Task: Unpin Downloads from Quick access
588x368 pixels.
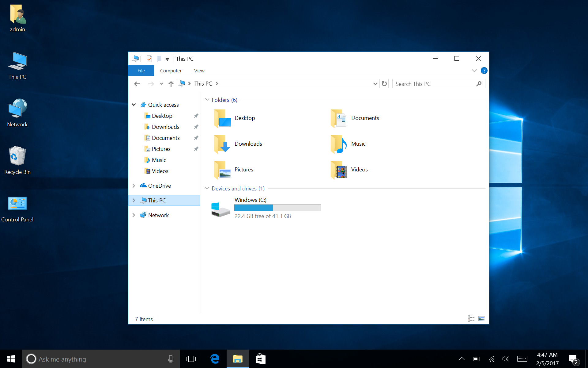Action: click(196, 127)
